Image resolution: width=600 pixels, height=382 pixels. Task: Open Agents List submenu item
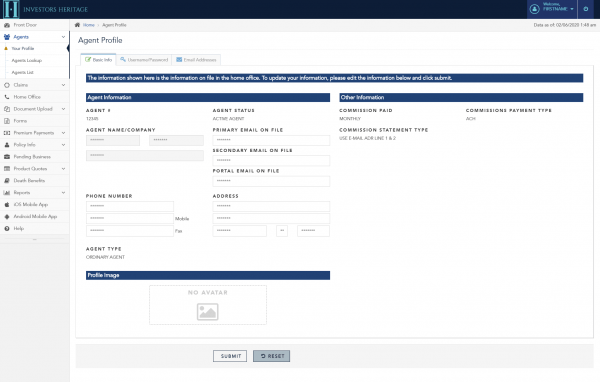22,72
